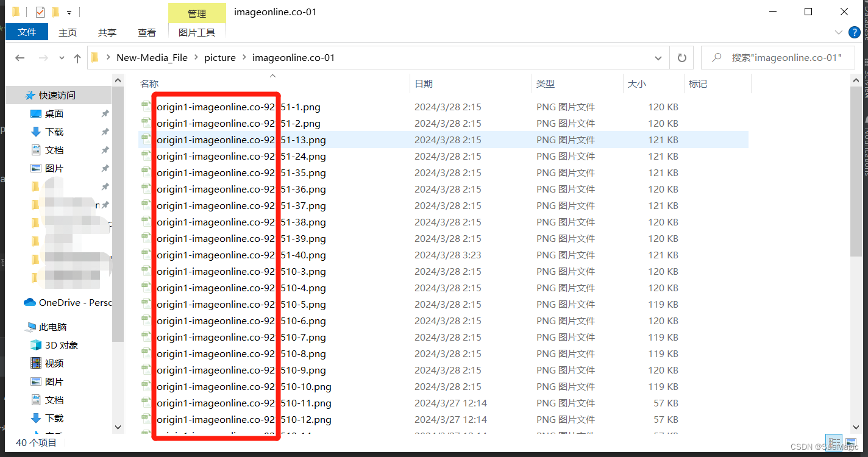This screenshot has height=457, width=868.
Task: Go up one folder level arrow
Action: click(77, 58)
